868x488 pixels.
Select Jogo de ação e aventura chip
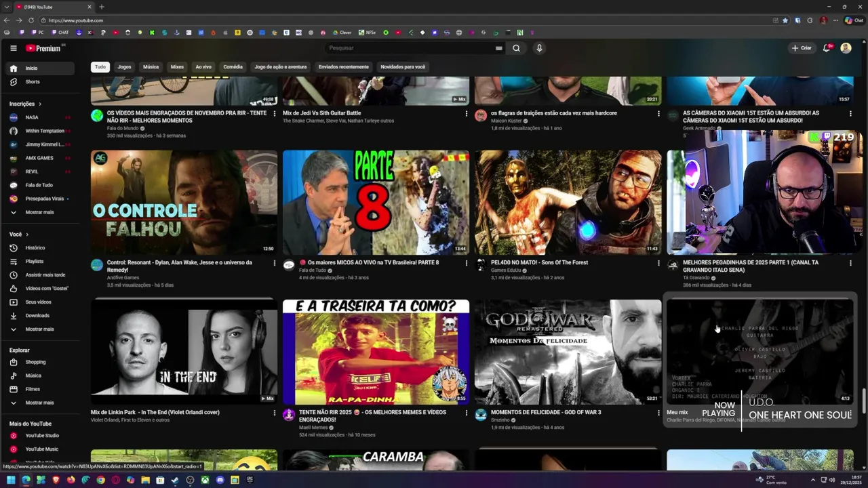click(x=281, y=67)
